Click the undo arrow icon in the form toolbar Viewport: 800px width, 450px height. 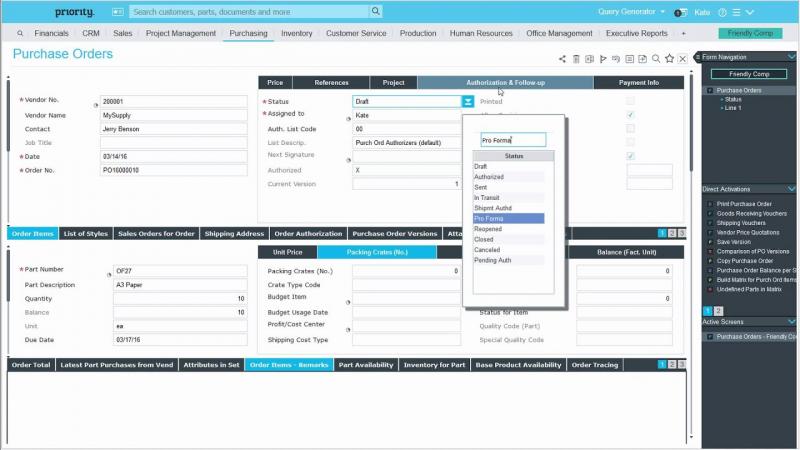(x=616, y=59)
